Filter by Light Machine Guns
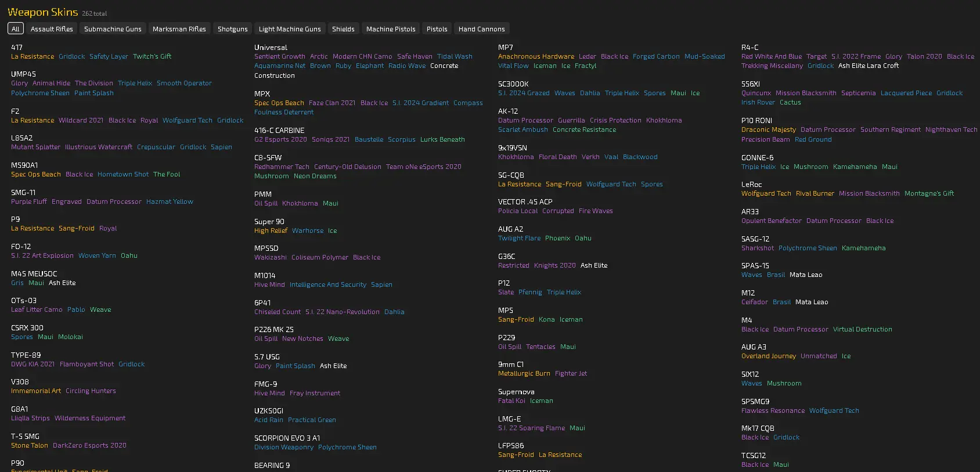 click(x=290, y=28)
